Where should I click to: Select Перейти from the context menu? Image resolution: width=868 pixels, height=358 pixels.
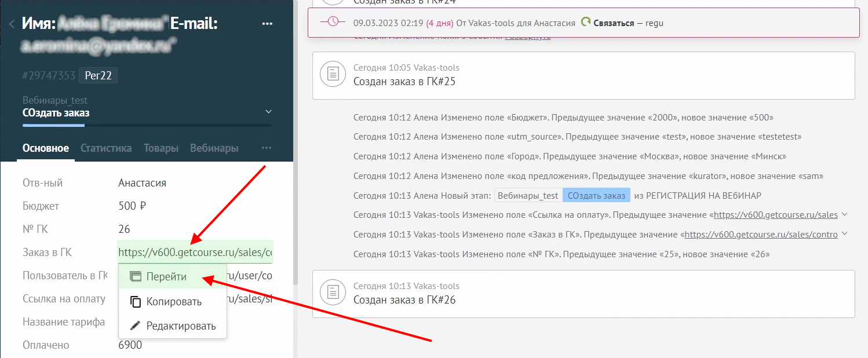(x=166, y=277)
